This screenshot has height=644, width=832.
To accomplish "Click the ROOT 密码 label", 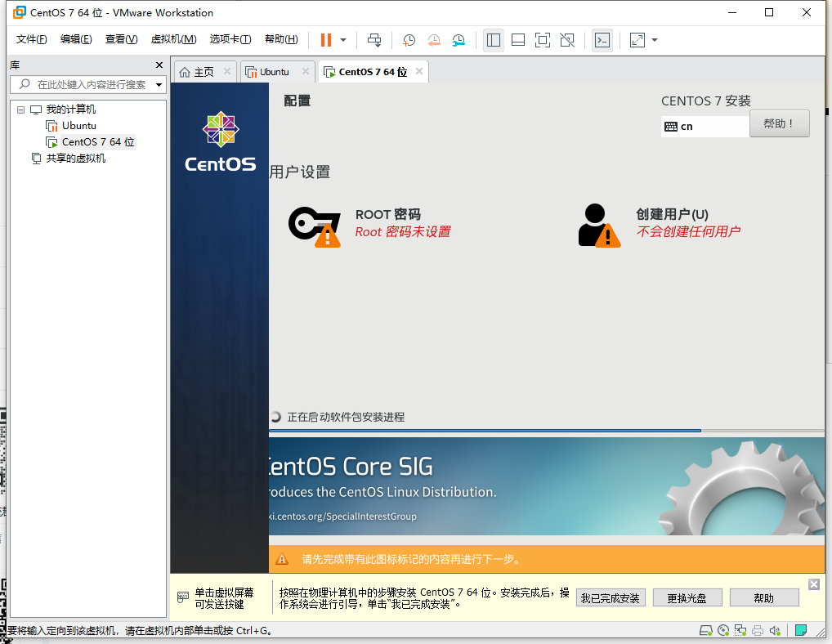I will [x=388, y=214].
